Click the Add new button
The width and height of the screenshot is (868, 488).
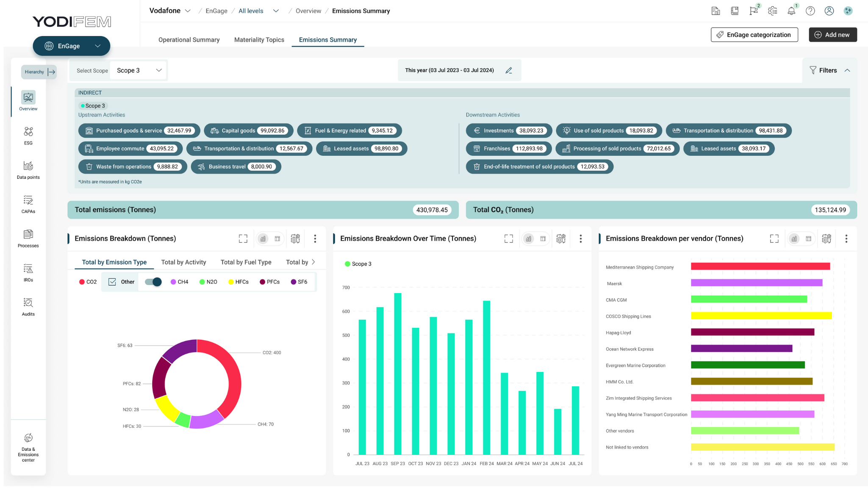833,35
